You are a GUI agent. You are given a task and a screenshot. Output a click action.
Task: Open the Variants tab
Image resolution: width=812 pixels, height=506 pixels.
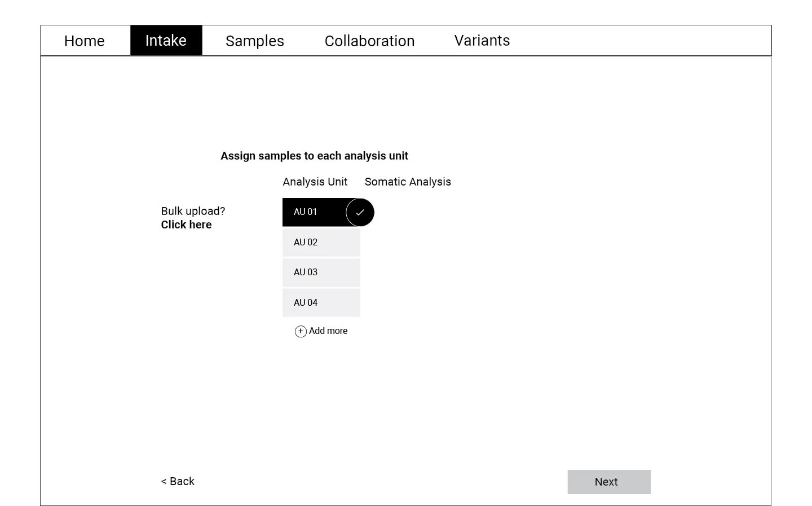click(x=482, y=41)
